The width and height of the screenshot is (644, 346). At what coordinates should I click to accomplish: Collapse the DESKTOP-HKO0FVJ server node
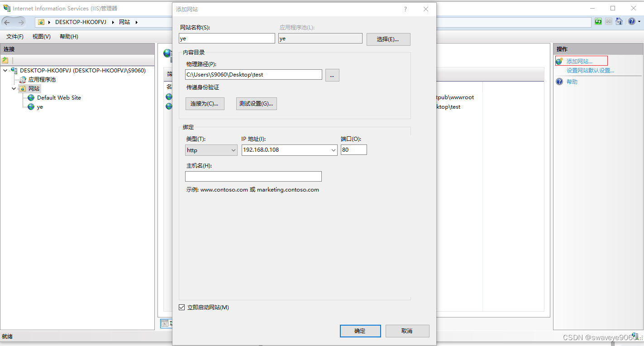pyautogui.click(x=5, y=71)
